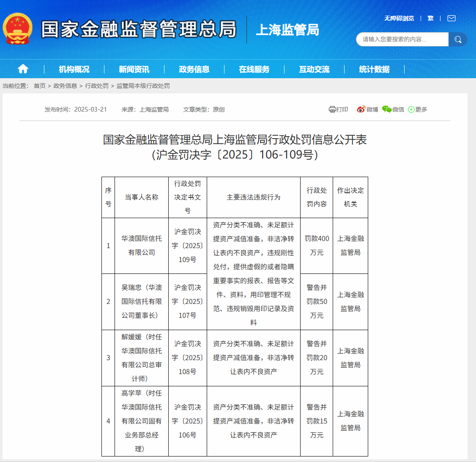This screenshot has height=462, width=476.
Task: Click cell 沪金罚决字〔2025〕107号
Action: coord(188,302)
